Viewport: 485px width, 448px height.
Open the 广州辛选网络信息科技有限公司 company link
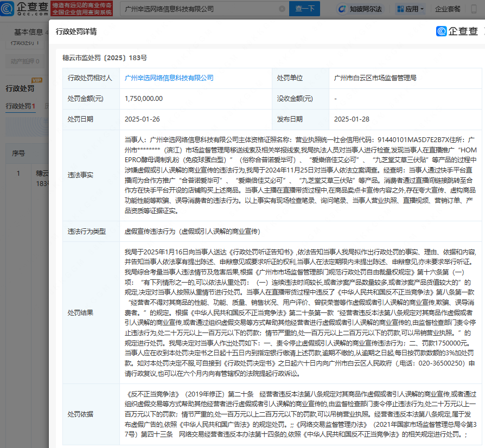(x=169, y=78)
